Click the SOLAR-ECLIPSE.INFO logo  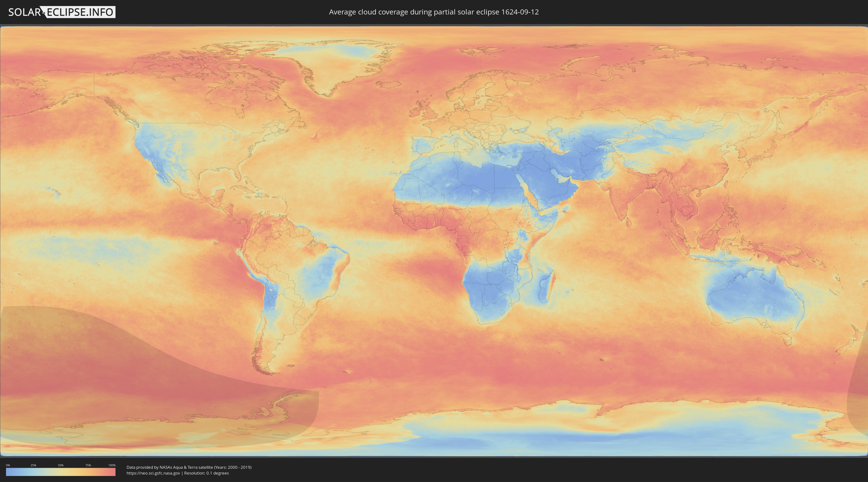click(x=62, y=12)
